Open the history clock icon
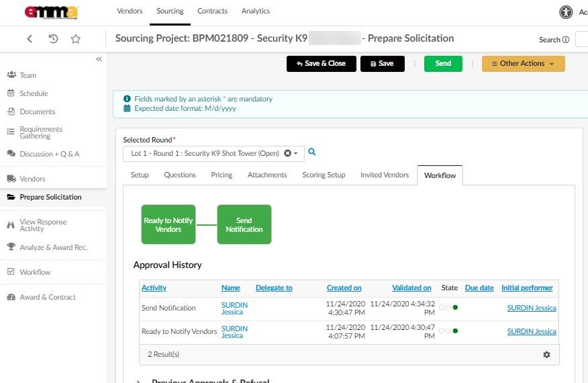 pyautogui.click(x=53, y=39)
